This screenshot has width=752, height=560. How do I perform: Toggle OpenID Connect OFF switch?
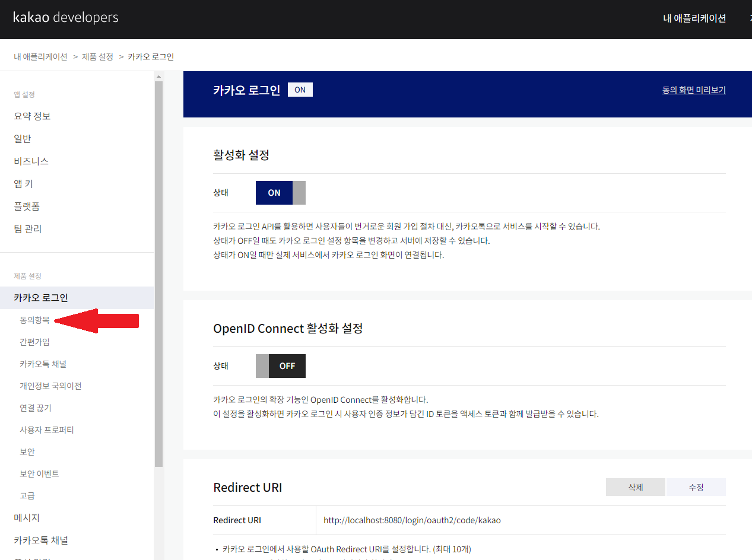(x=280, y=366)
